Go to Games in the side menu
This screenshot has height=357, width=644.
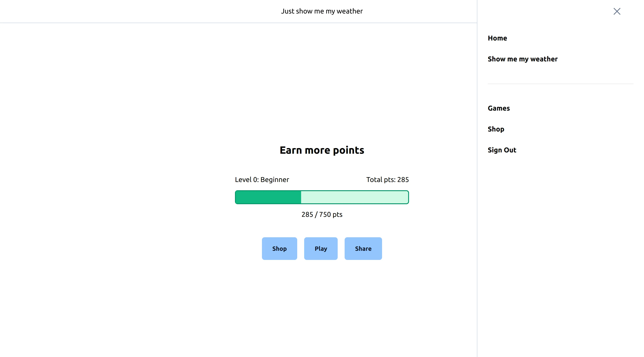pos(498,108)
